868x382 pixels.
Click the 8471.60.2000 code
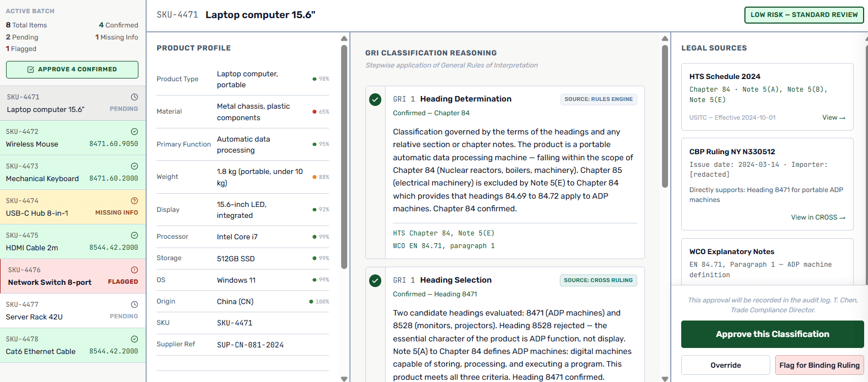point(114,178)
